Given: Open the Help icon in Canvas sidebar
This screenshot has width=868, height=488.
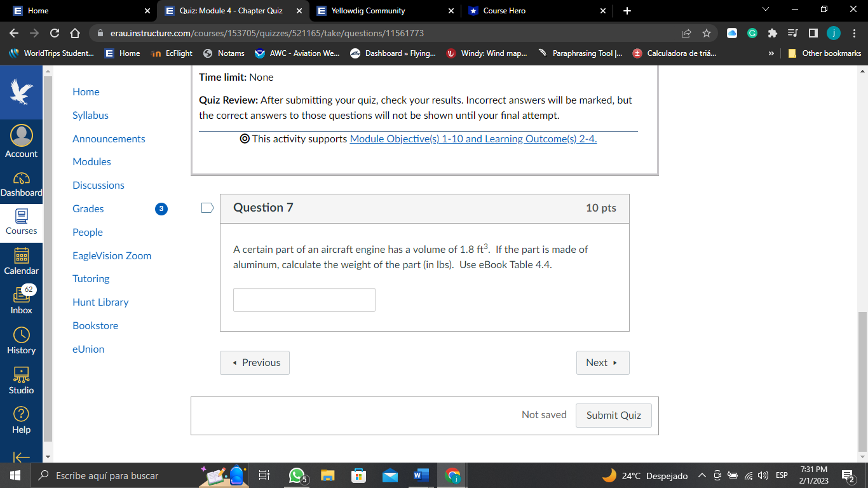Looking at the screenshot, I should point(21,419).
